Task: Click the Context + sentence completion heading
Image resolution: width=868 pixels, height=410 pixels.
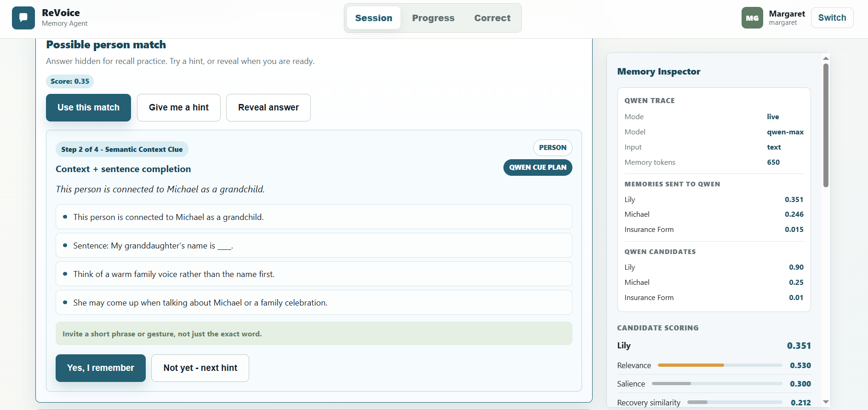Action: pyautogui.click(x=123, y=169)
